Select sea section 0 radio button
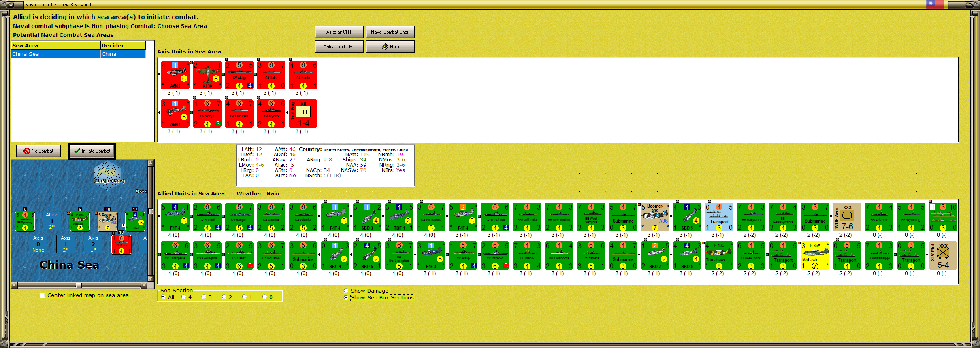980x348 pixels. coord(264,297)
